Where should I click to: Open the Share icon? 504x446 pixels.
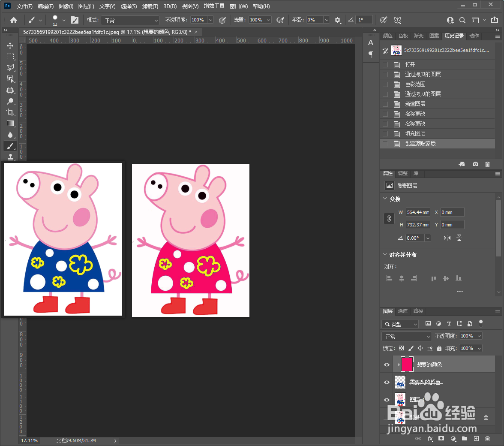click(x=495, y=20)
